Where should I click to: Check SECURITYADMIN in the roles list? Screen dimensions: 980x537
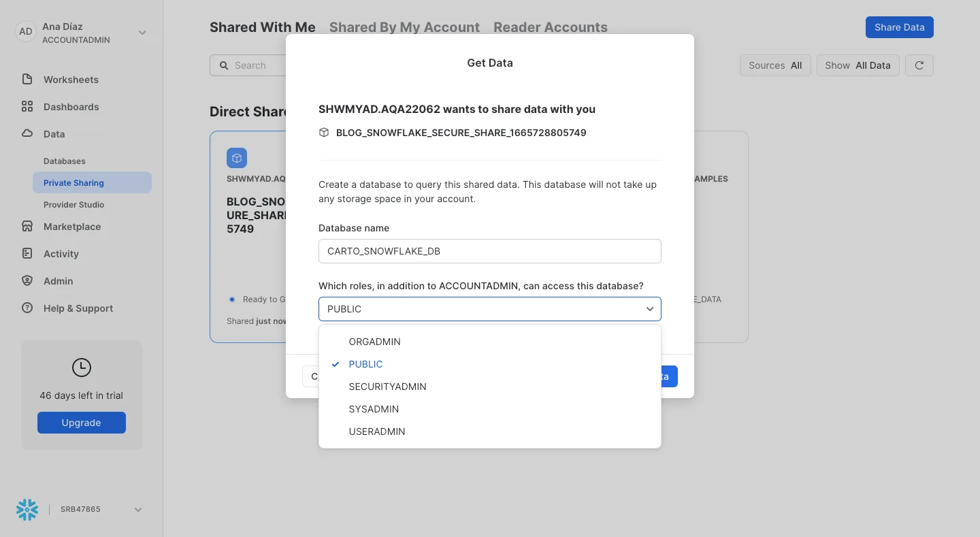coord(387,387)
